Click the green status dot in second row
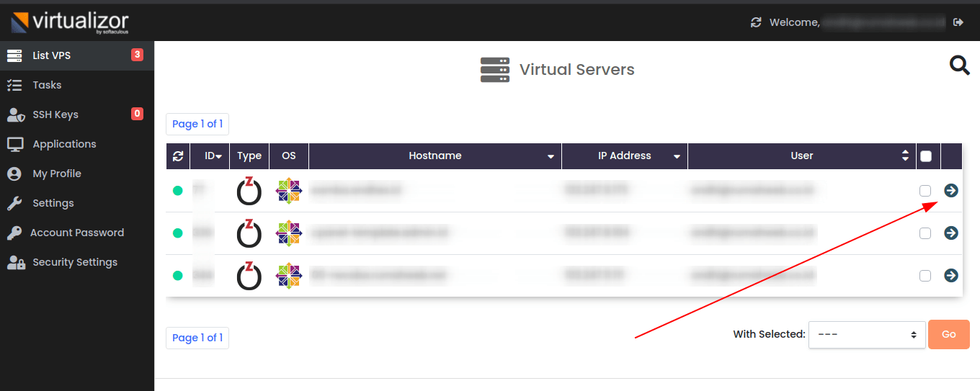This screenshot has height=391, width=980. [x=177, y=233]
